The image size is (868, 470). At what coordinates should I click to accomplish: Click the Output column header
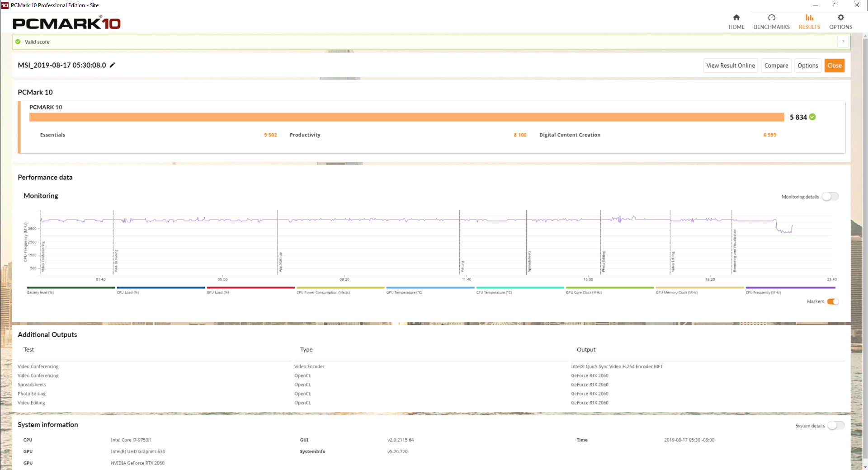point(586,349)
